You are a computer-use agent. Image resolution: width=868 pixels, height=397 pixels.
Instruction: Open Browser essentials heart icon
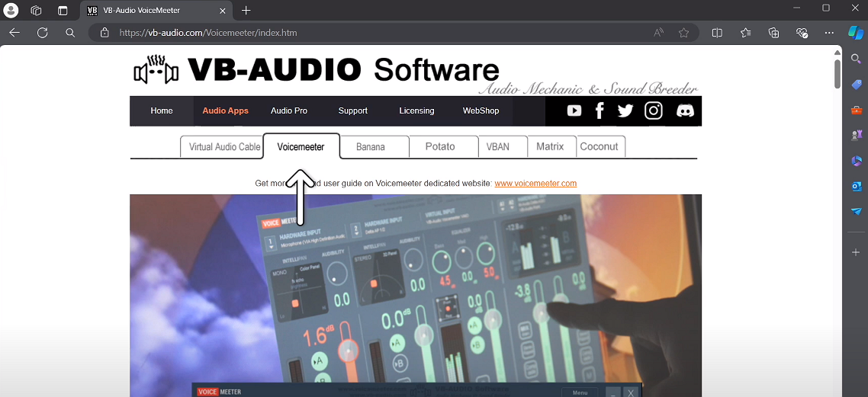802,33
